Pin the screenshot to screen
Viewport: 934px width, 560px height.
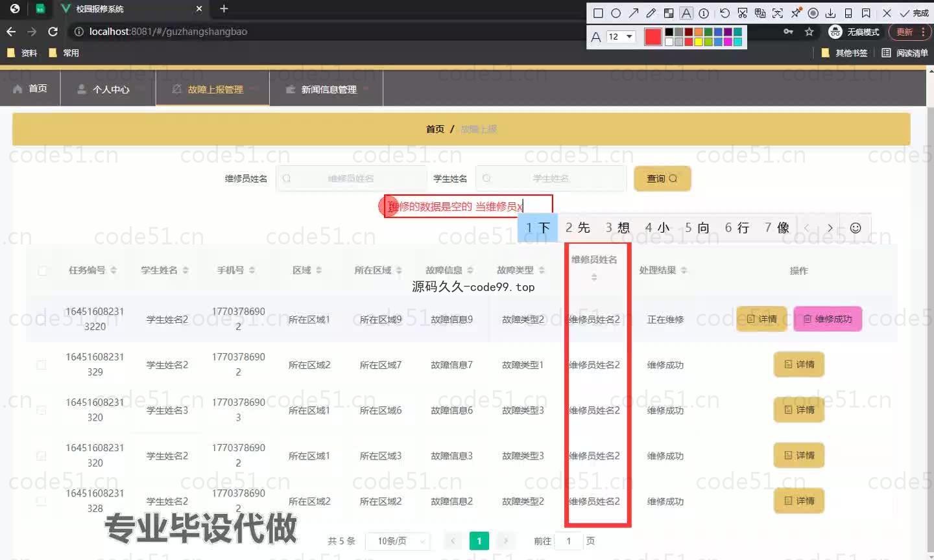coord(795,13)
